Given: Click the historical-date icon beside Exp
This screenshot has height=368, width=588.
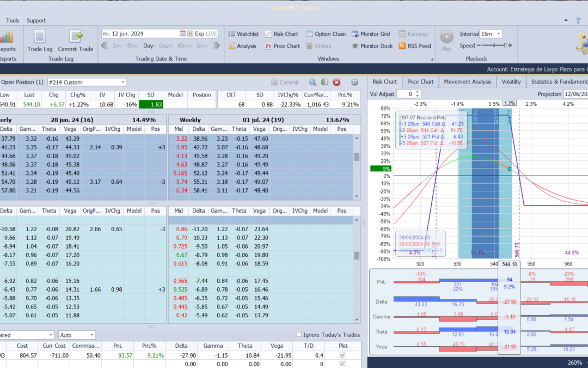Looking at the screenshot, I should tap(190, 33).
